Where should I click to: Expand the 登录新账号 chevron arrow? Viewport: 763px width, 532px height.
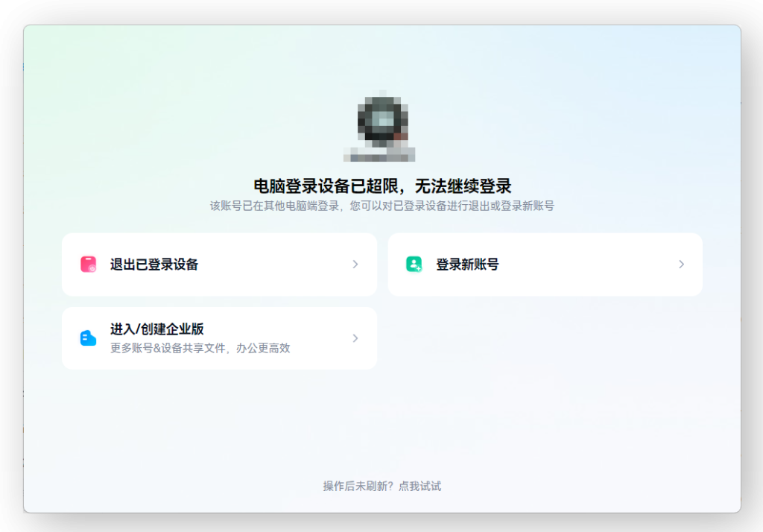coord(681,265)
